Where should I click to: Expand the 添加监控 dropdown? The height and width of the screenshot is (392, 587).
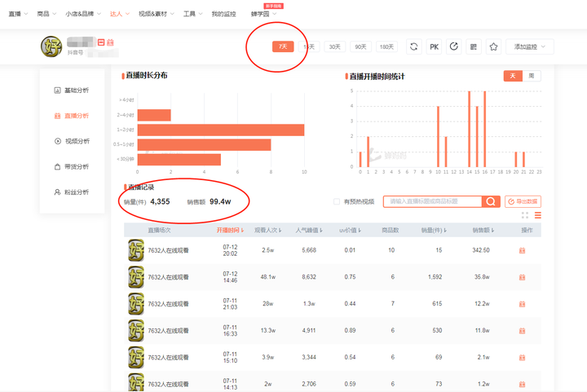point(529,46)
